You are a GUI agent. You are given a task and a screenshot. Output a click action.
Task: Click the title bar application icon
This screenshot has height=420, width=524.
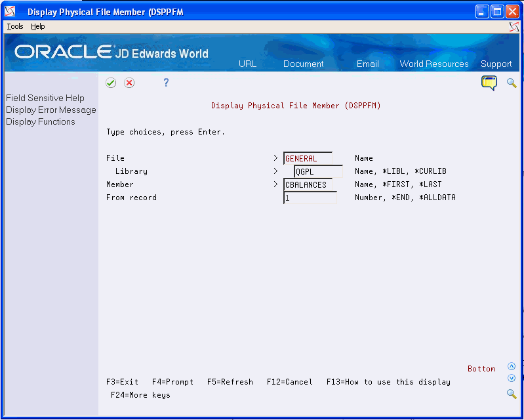(x=10, y=12)
